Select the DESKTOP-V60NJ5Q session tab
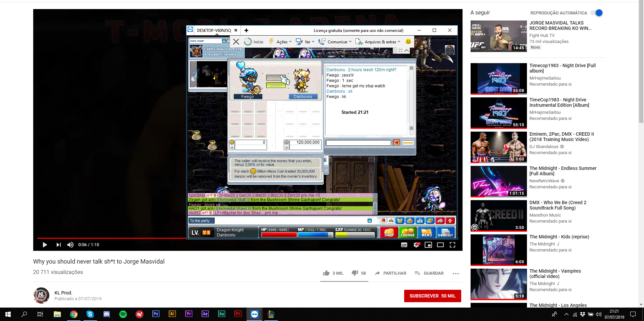Screen dimensions: 644x321 tap(214, 30)
